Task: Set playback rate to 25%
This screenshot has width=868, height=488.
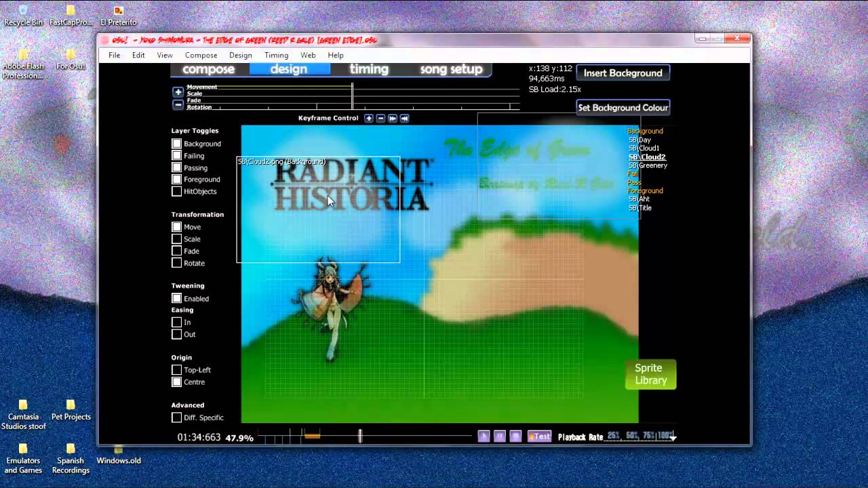Action: pyautogui.click(x=614, y=436)
